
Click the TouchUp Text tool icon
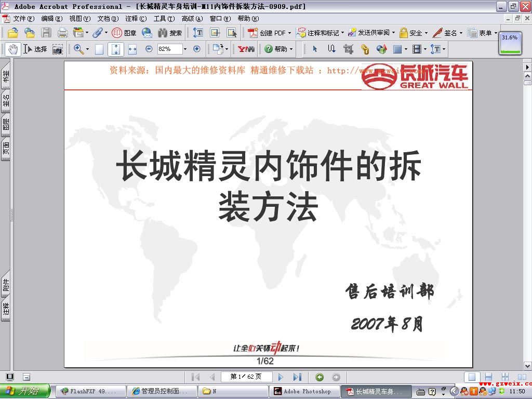(x=436, y=49)
